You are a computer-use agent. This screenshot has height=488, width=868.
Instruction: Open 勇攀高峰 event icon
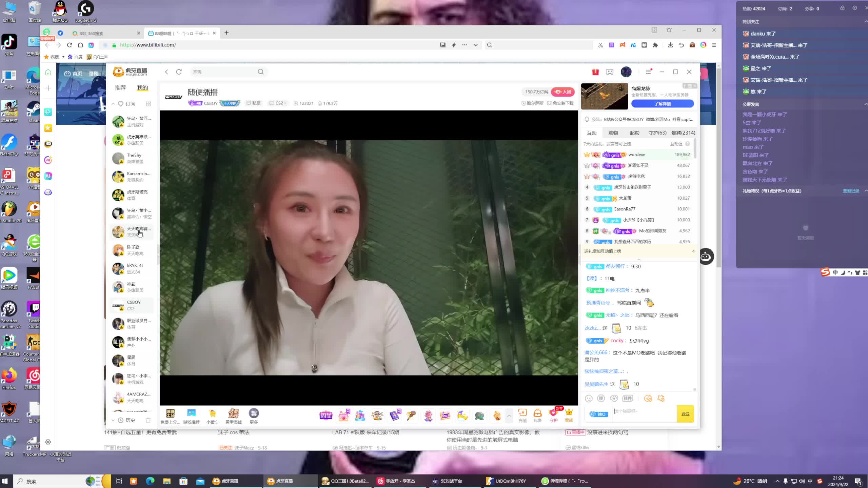[233, 416]
